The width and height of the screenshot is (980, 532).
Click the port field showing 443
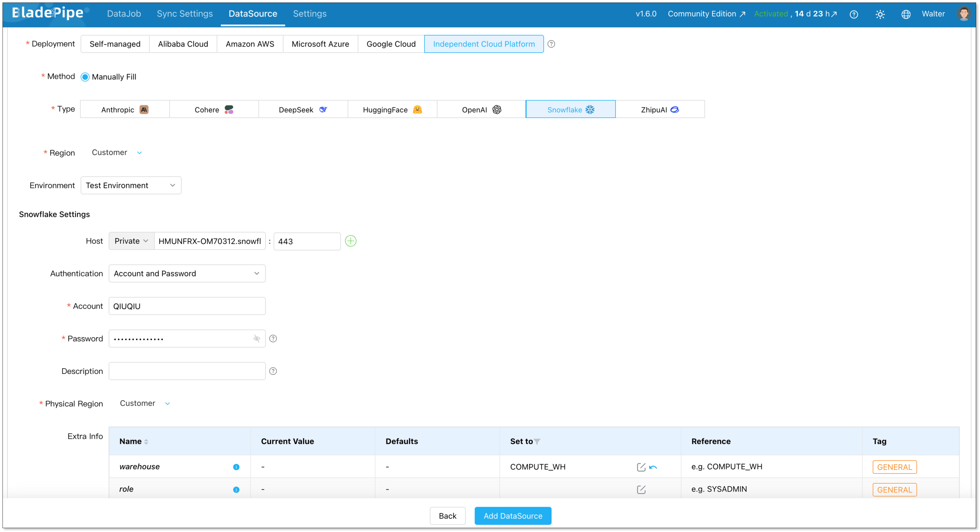tap(307, 241)
